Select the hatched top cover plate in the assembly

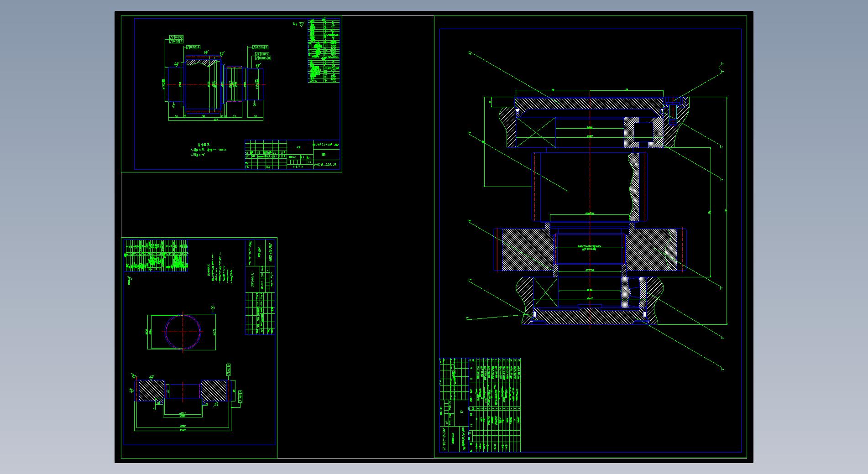tap(589, 104)
